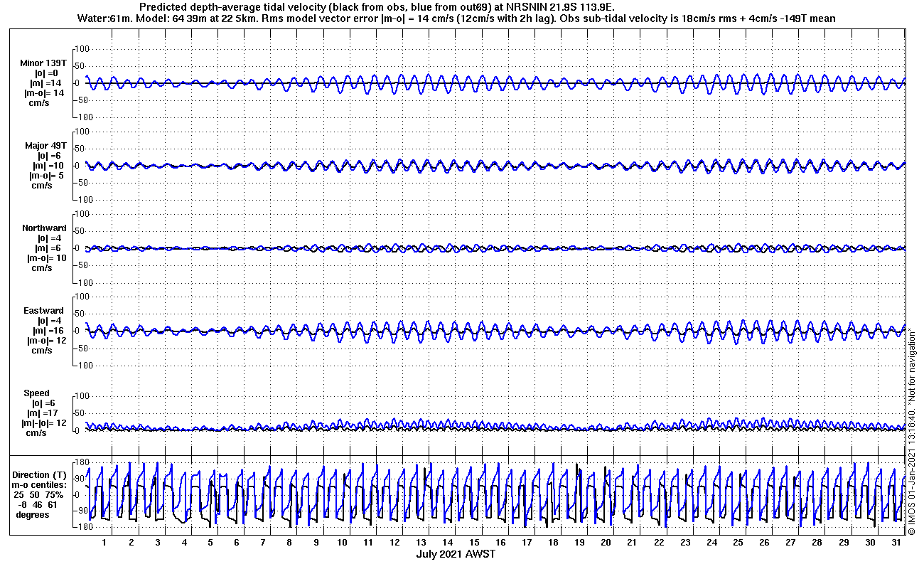Click "|m-o|= 10" in the Northward panel
Viewport: 924px width, 569px height.
coord(45,258)
